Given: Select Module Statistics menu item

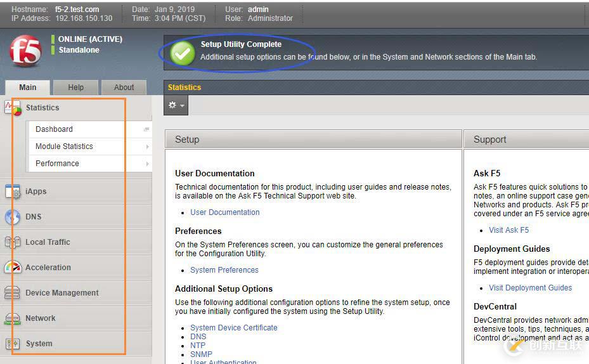Looking at the screenshot, I should pos(90,146).
